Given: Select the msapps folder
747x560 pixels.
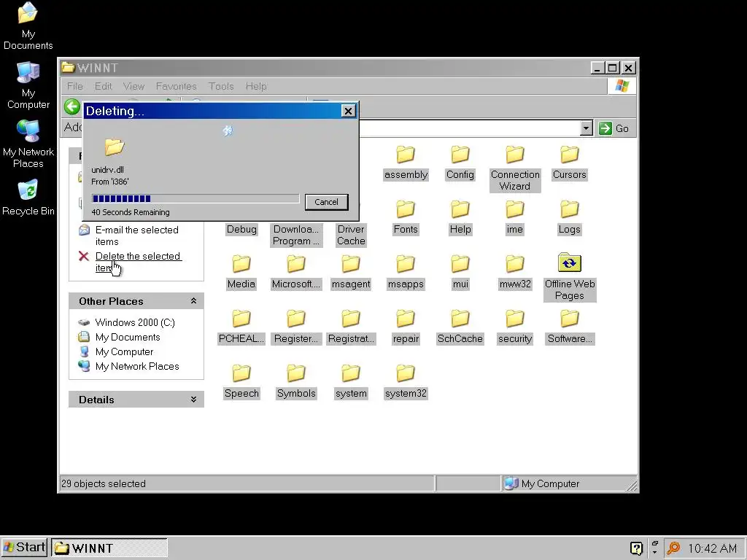Looking at the screenshot, I should pyautogui.click(x=406, y=273).
